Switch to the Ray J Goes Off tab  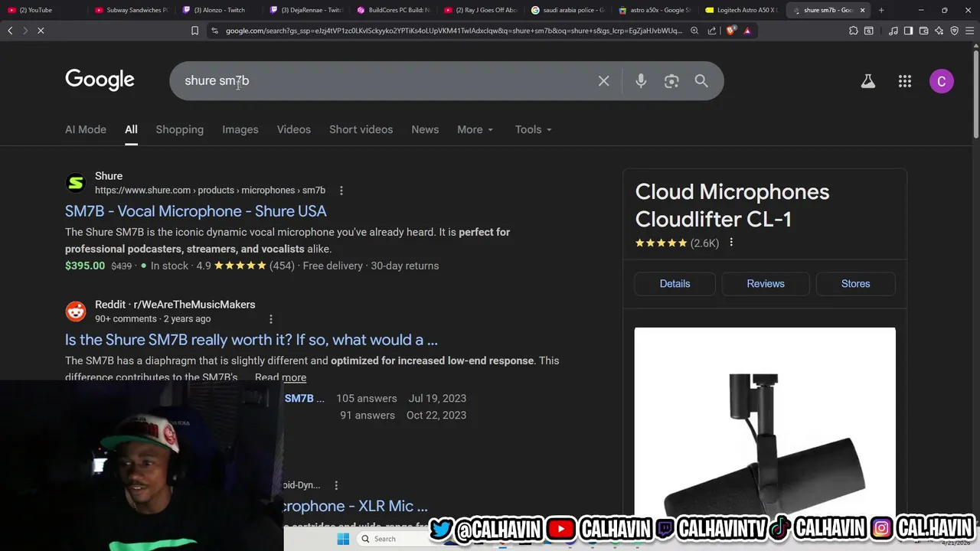pyautogui.click(x=481, y=10)
